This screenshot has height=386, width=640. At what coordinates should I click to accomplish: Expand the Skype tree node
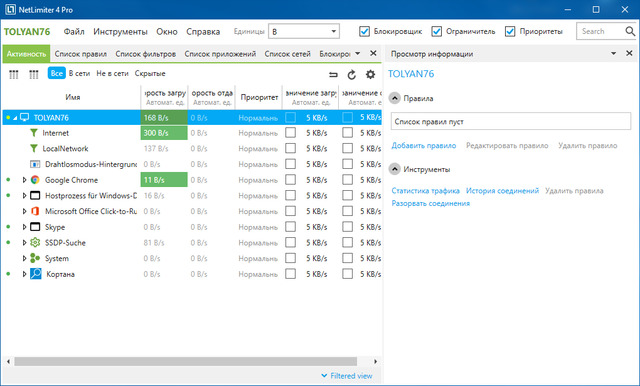24,227
